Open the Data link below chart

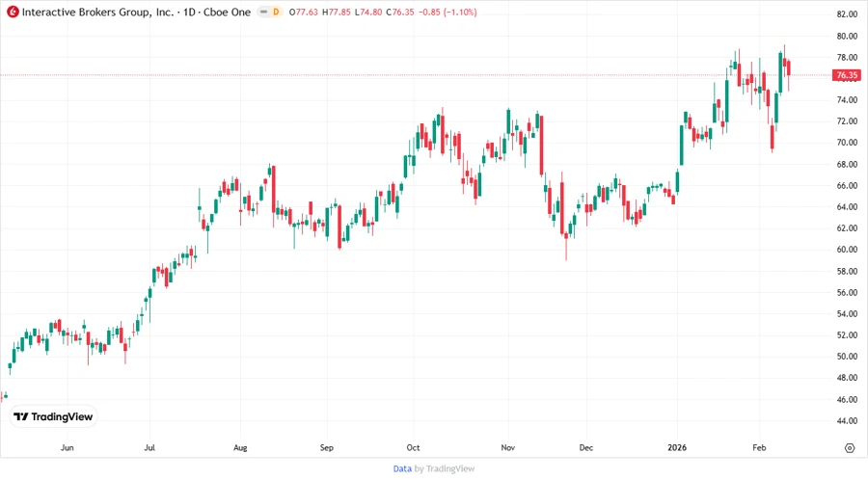pyautogui.click(x=402, y=468)
